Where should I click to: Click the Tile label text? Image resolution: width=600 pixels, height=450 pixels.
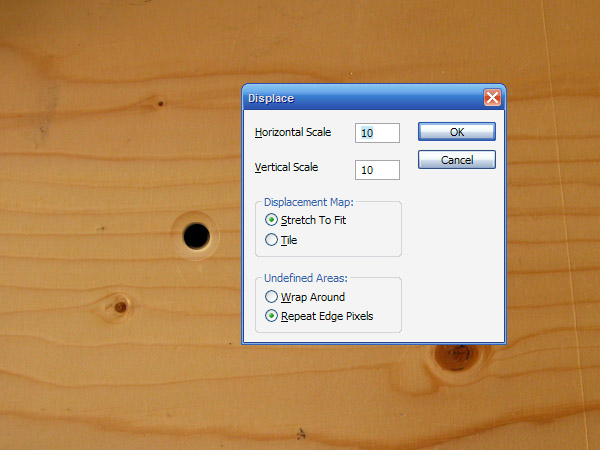pyautogui.click(x=289, y=240)
